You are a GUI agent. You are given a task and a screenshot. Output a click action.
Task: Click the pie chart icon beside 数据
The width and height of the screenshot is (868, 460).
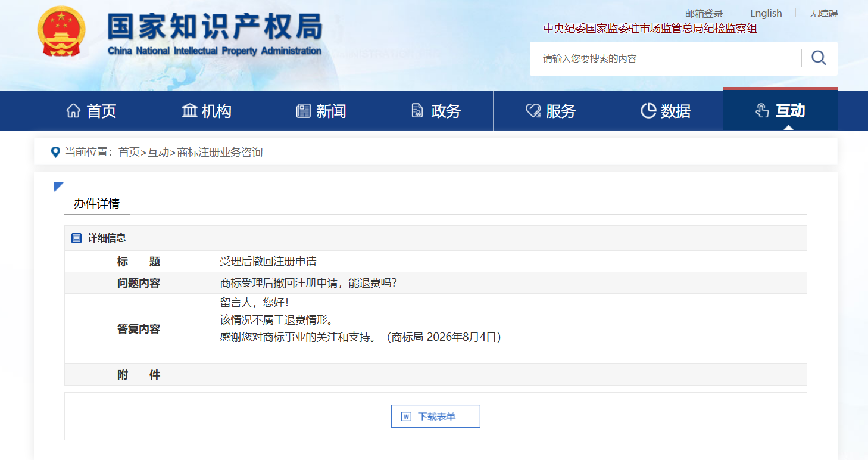click(648, 111)
